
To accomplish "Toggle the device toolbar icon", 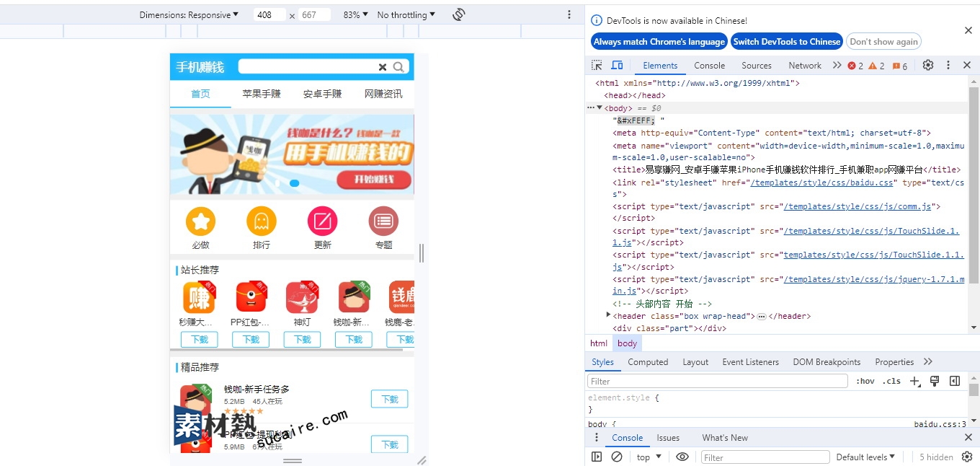I will 617,65.
